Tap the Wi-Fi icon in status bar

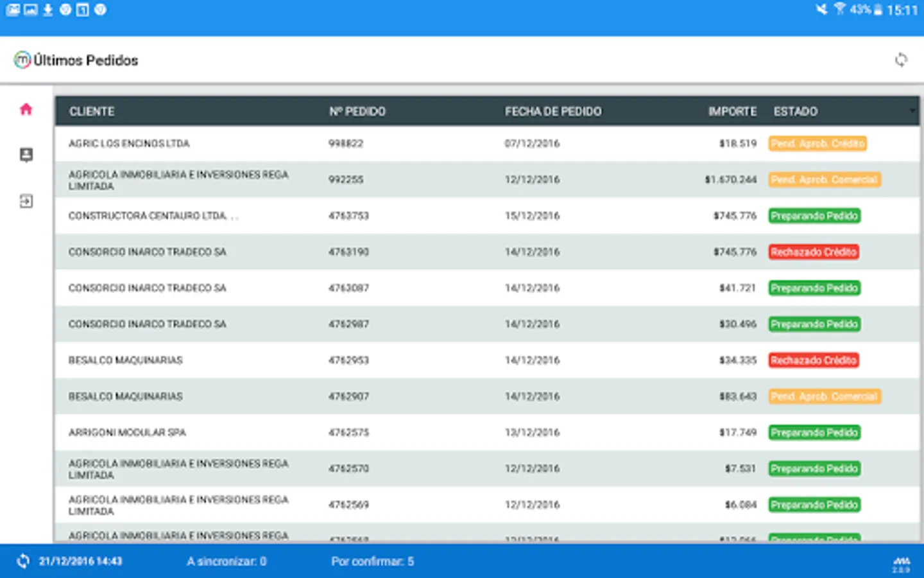[x=840, y=9]
